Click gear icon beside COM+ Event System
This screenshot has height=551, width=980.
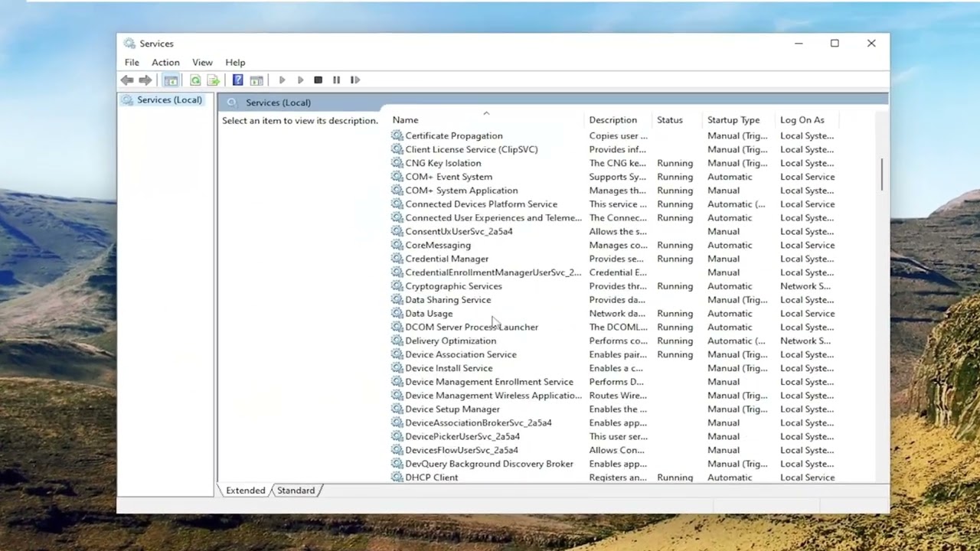tap(397, 177)
